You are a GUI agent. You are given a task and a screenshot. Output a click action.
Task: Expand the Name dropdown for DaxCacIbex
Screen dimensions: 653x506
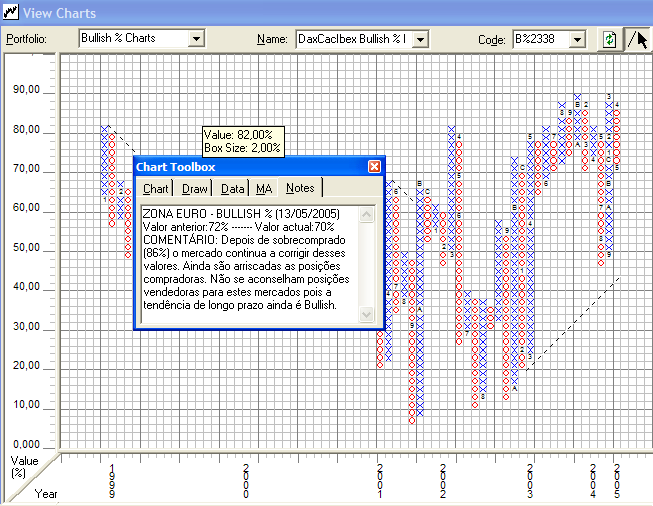(x=420, y=39)
